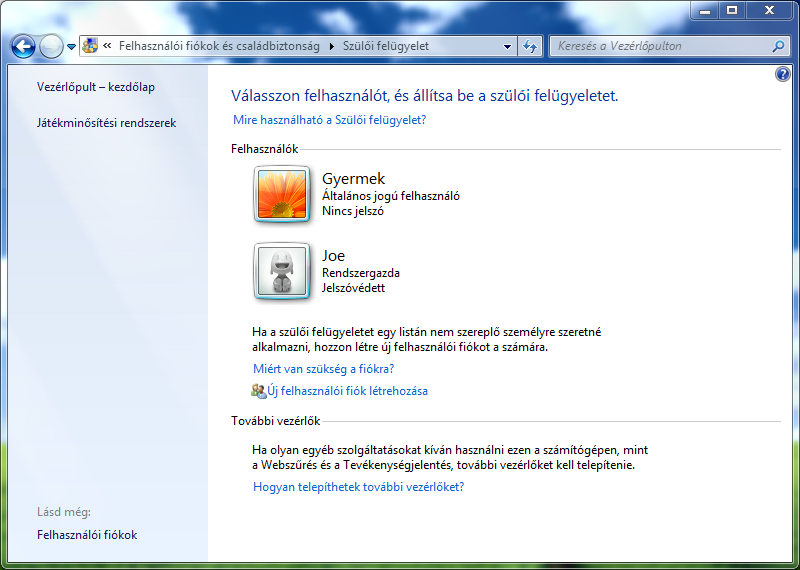The height and width of the screenshot is (570, 800).
Task: Expand the hidden breadcrumb chevrons in address bar
Action: [x=107, y=46]
